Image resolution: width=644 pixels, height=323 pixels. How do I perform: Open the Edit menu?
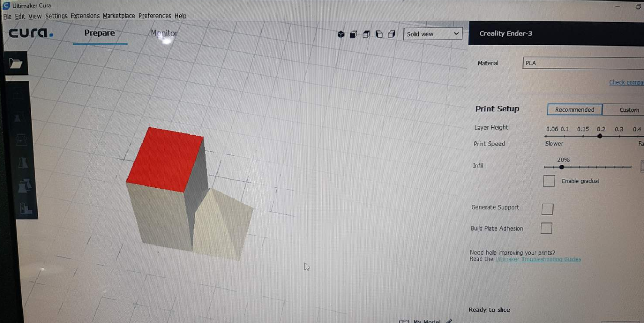20,17
